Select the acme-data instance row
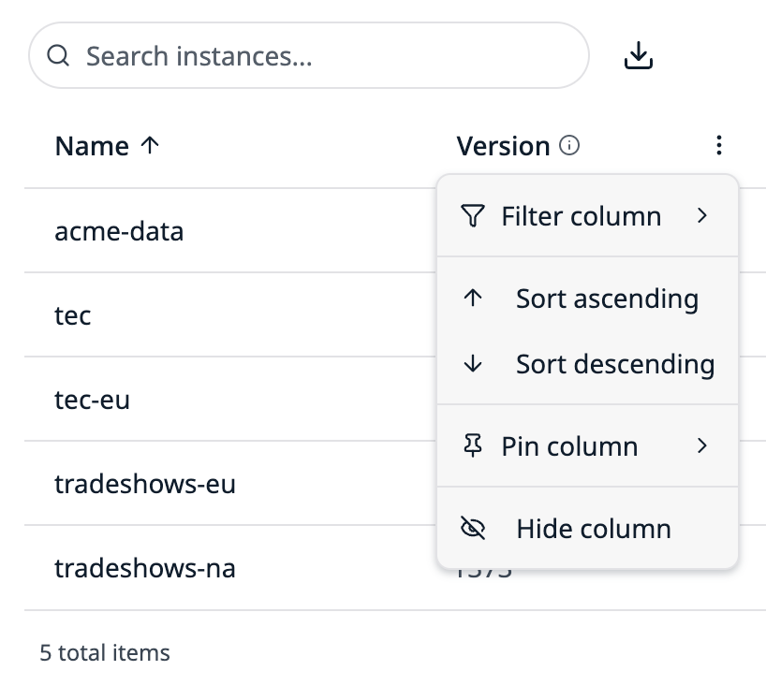Viewport: 766px width, 700px height. click(x=229, y=230)
